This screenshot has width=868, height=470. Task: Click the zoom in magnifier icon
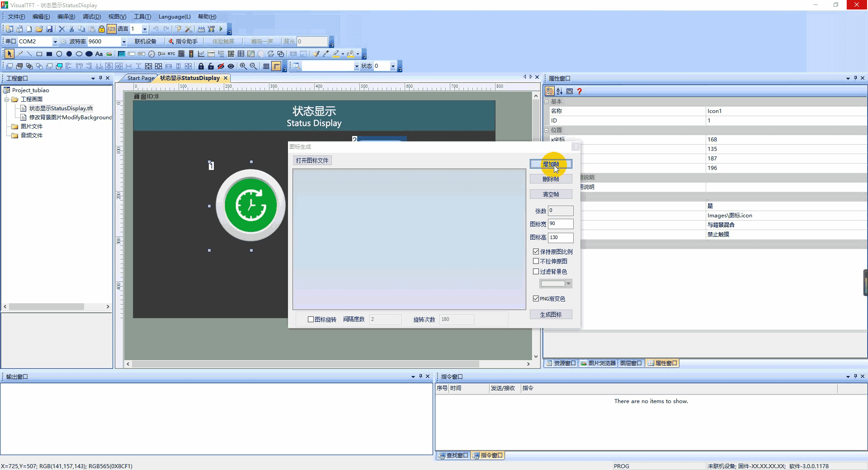coord(243,66)
